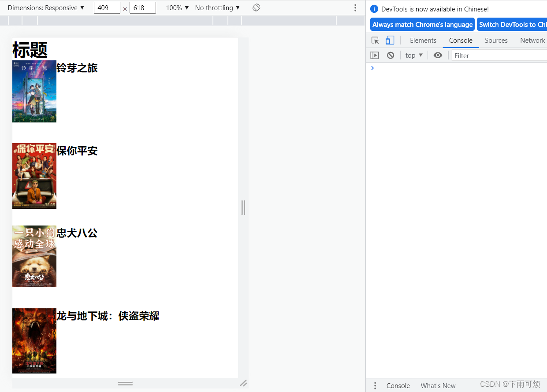Open the device toolbar three-dot options menu
Image resolution: width=547 pixels, height=392 pixels.
(x=355, y=7)
